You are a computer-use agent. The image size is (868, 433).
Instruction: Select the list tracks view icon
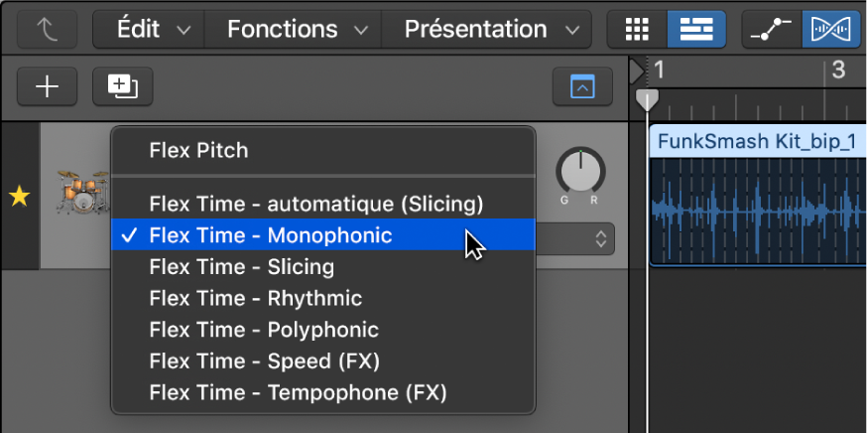pos(696,29)
